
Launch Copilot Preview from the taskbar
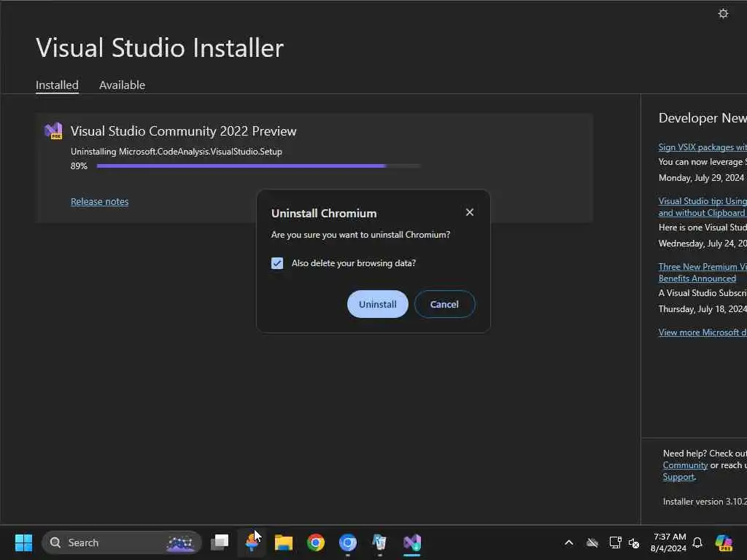coord(724,542)
